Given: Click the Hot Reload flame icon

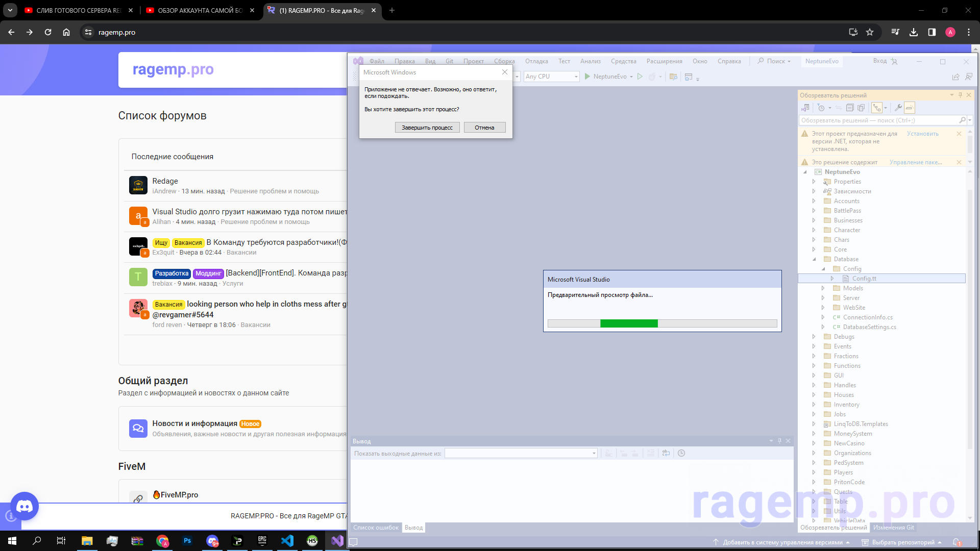Looking at the screenshot, I should point(652,77).
